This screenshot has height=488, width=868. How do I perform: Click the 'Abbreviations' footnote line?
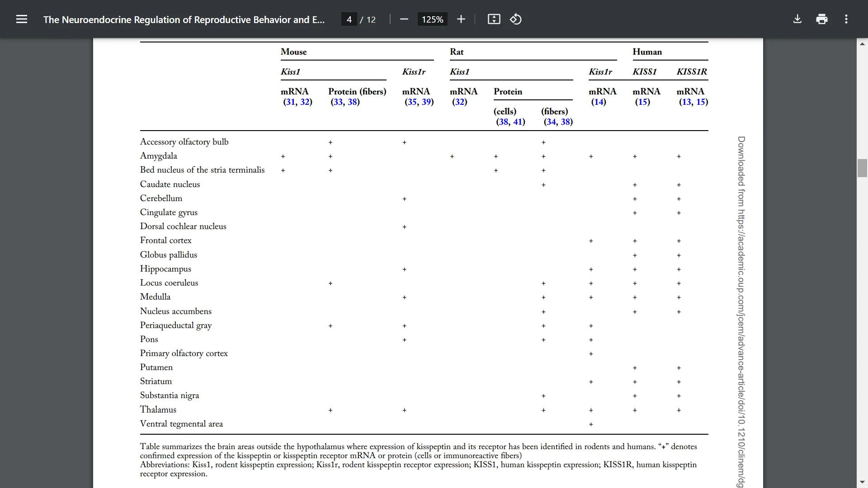(418, 469)
